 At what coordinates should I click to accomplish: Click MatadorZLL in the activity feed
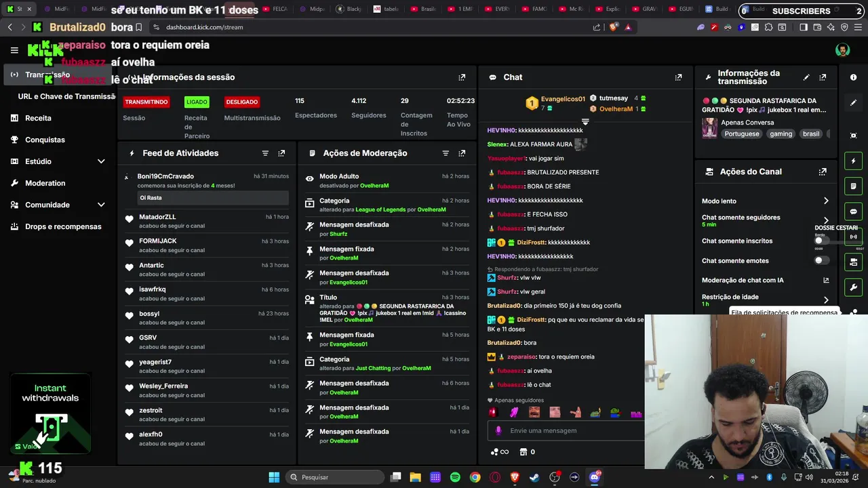pyautogui.click(x=157, y=217)
